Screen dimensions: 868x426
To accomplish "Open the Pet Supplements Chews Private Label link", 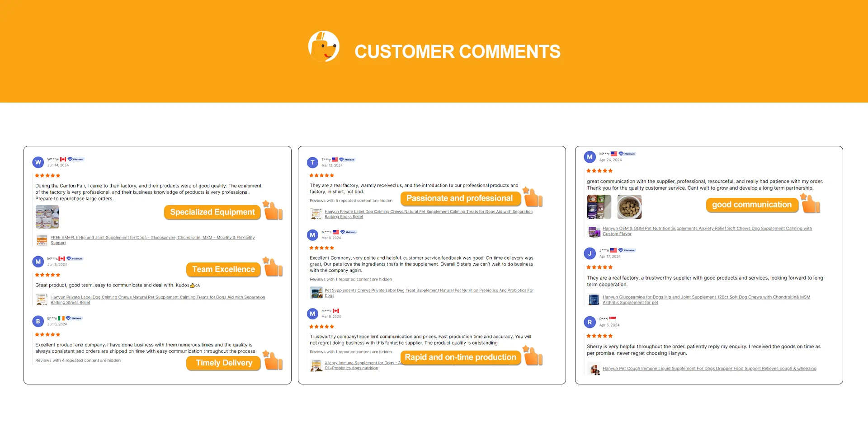I will point(429,290).
